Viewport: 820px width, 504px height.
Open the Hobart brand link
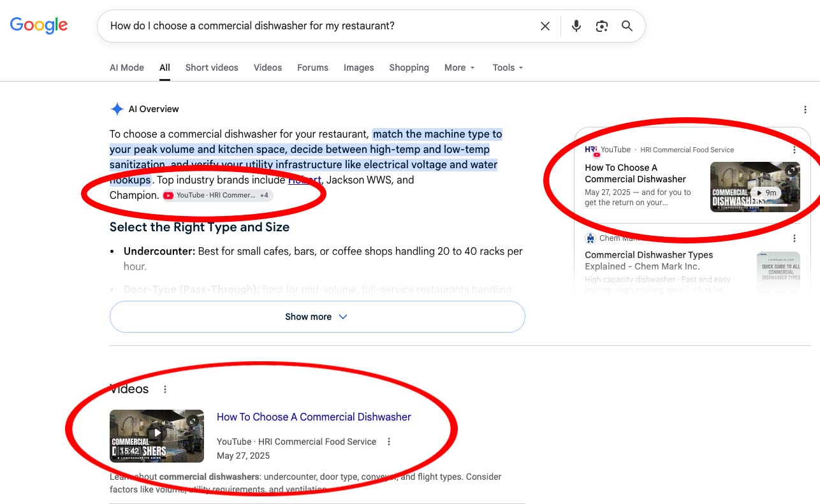coord(305,180)
